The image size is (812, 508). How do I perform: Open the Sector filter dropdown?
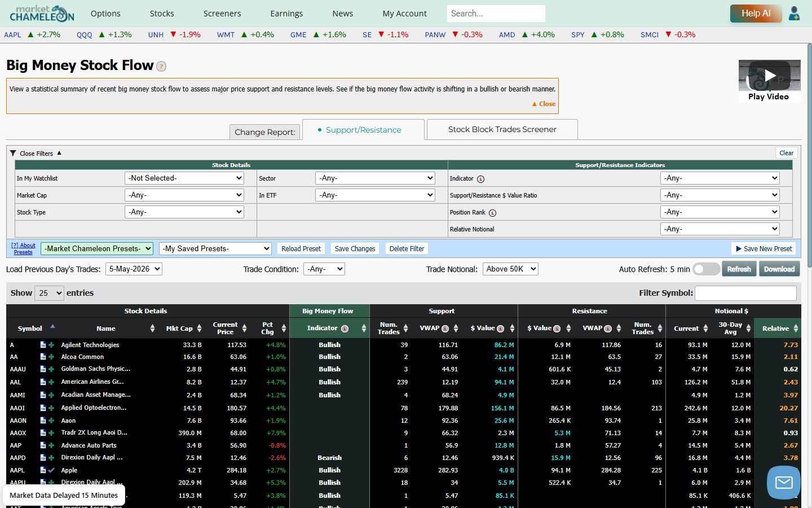(375, 178)
